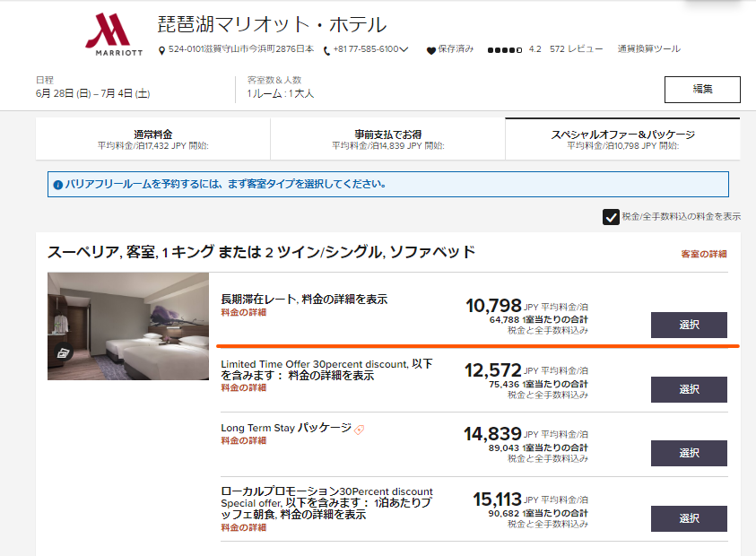Click the map pin address icon
The image size is (756, 556).
click(162, 50)
